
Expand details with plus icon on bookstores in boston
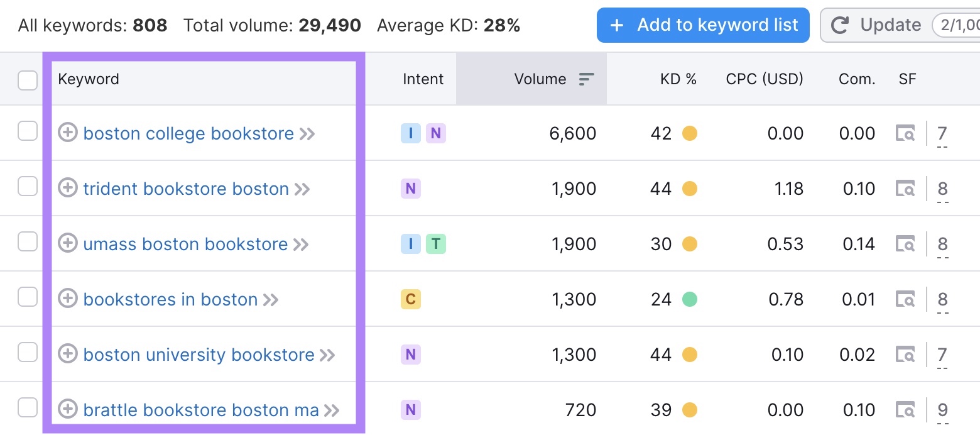point(68,299)
